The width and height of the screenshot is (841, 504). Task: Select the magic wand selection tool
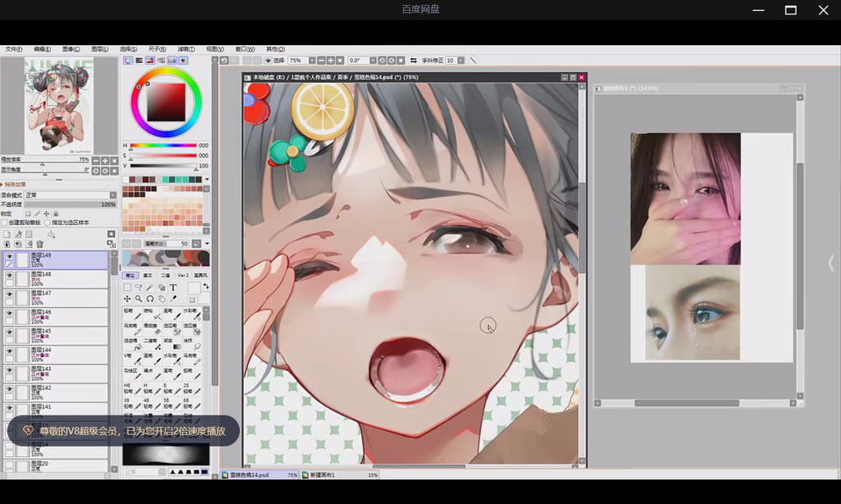149,287
